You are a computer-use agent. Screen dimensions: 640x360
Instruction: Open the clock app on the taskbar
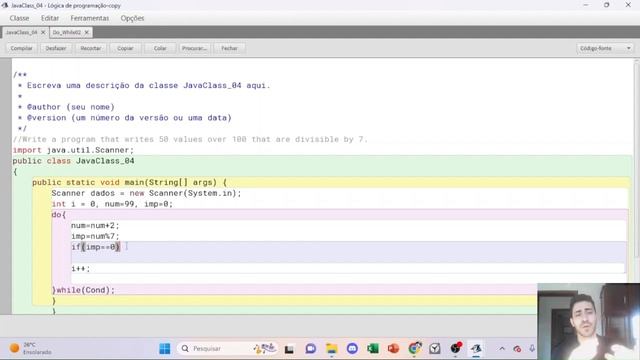(435, 349)
